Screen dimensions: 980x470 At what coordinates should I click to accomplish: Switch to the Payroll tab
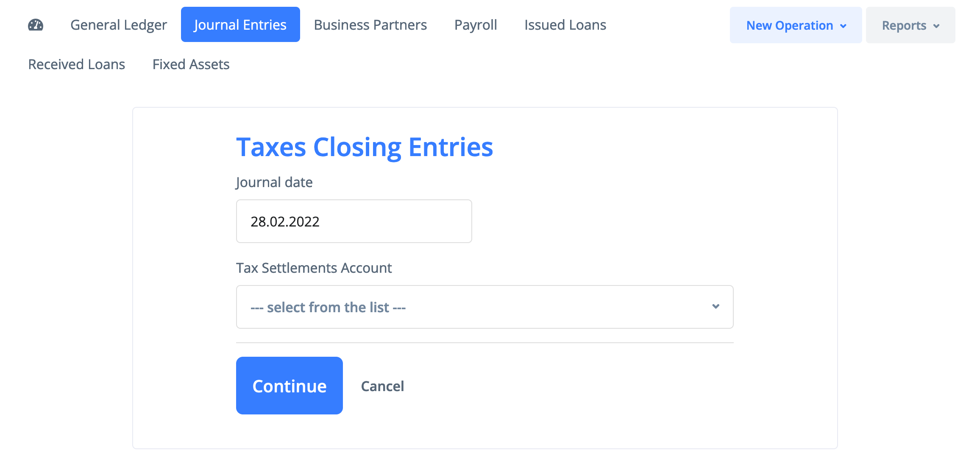(476, 25)
